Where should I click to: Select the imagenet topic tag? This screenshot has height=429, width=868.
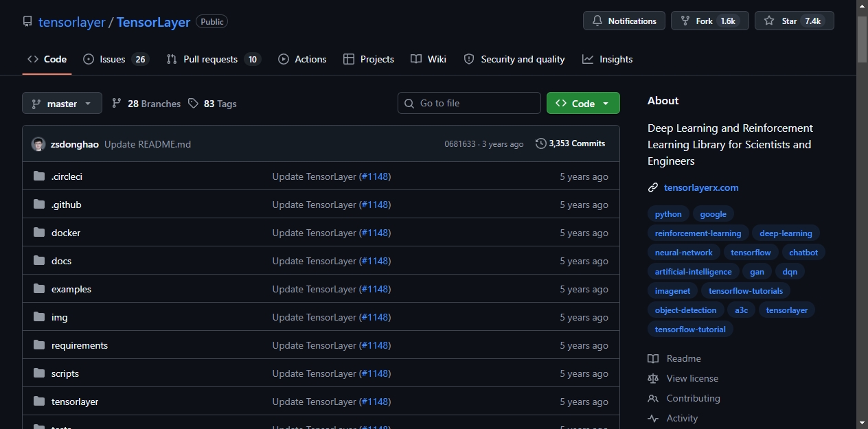pyautogui.click(x=672, y=291)
